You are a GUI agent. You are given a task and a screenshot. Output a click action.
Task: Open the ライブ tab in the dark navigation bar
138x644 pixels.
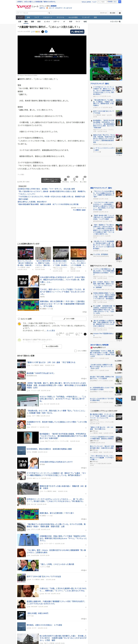click(37, 17)
